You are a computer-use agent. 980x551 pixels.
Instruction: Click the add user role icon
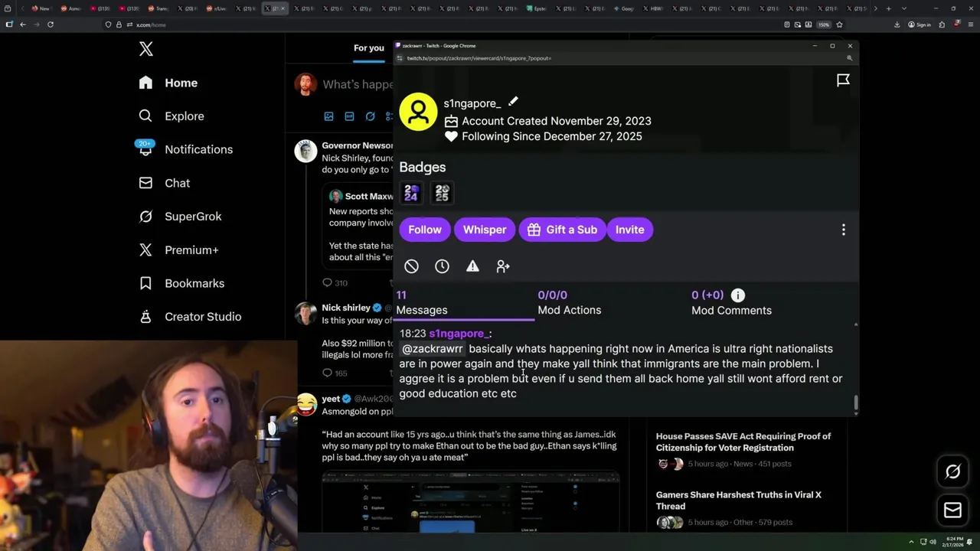coord(503,266)
